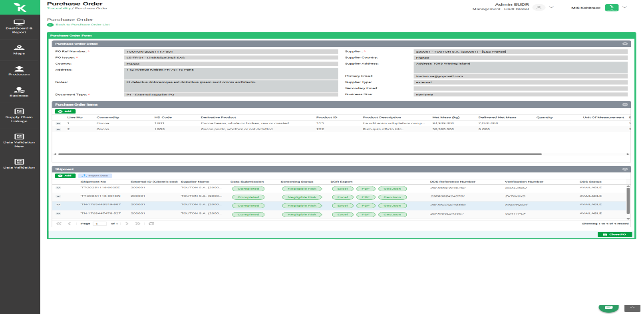Refresh the Shipment table
The width and height of the screenshot is (644, 314).
pos(151,223)
